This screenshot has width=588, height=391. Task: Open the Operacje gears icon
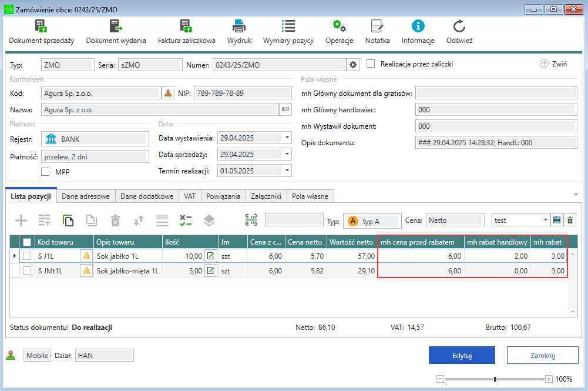tap(339, 26)
